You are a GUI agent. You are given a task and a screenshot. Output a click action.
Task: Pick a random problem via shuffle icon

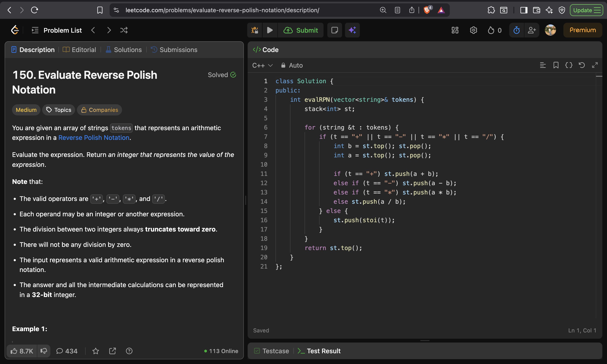click(124, 30)
